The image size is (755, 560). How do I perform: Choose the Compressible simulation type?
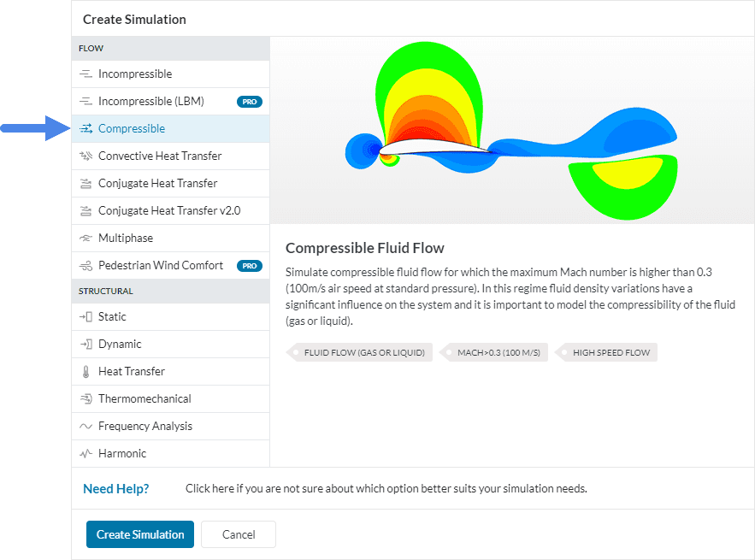pyautogui.click(x=132, y=129)
